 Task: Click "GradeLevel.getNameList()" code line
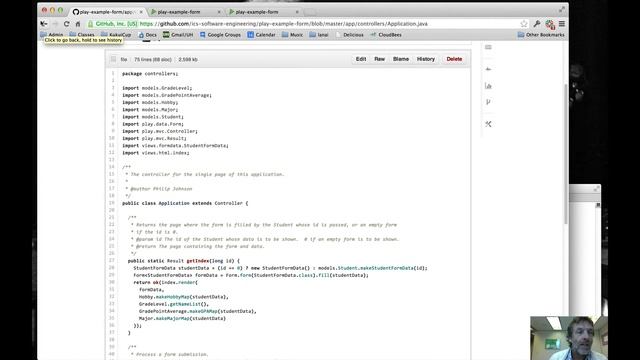[x=174, y=304]
